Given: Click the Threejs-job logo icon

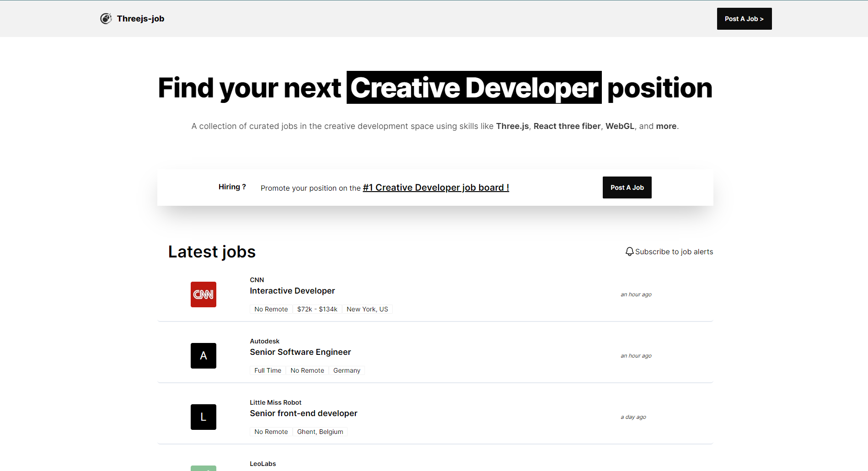Looking at the screenshot, I should pyautogui.click(x=106, y=19).
